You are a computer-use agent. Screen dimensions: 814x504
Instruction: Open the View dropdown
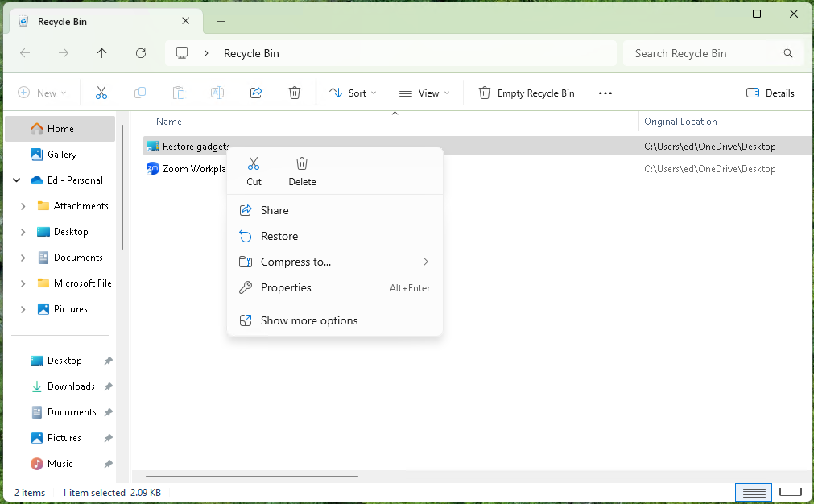click(424, 93)
